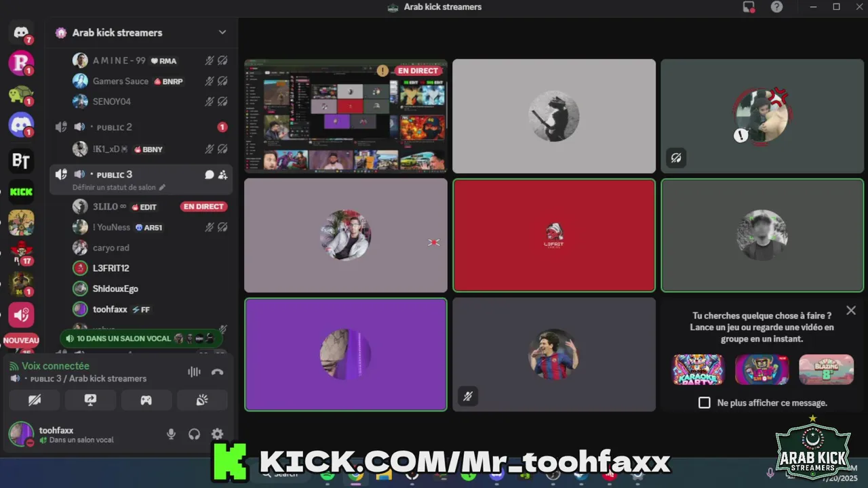Launch the middle activity thumbnail
Image resolution: width=868 pixels, height=488 pixels.
click(762, 369)
